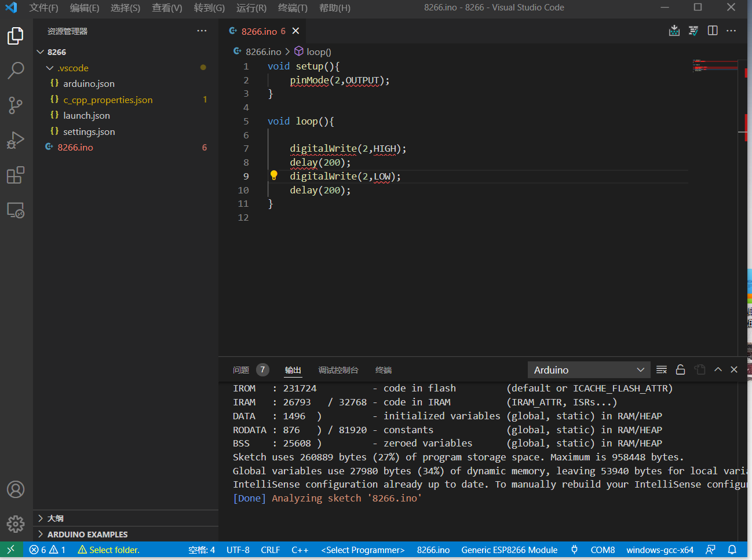The image size is (752, 560).
Task: Switch to the 终端 panel tab
Action: [x=384, y=369]
